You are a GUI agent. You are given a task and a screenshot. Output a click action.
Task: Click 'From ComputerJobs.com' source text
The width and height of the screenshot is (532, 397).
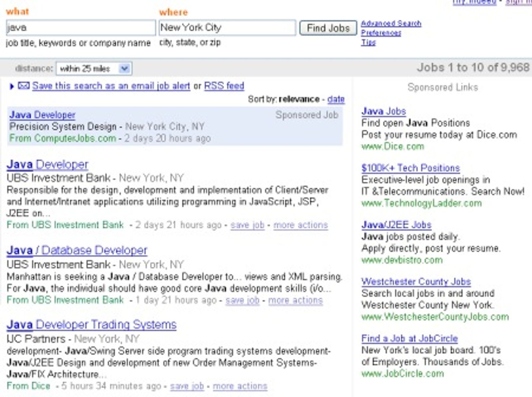tap(63, 138)
